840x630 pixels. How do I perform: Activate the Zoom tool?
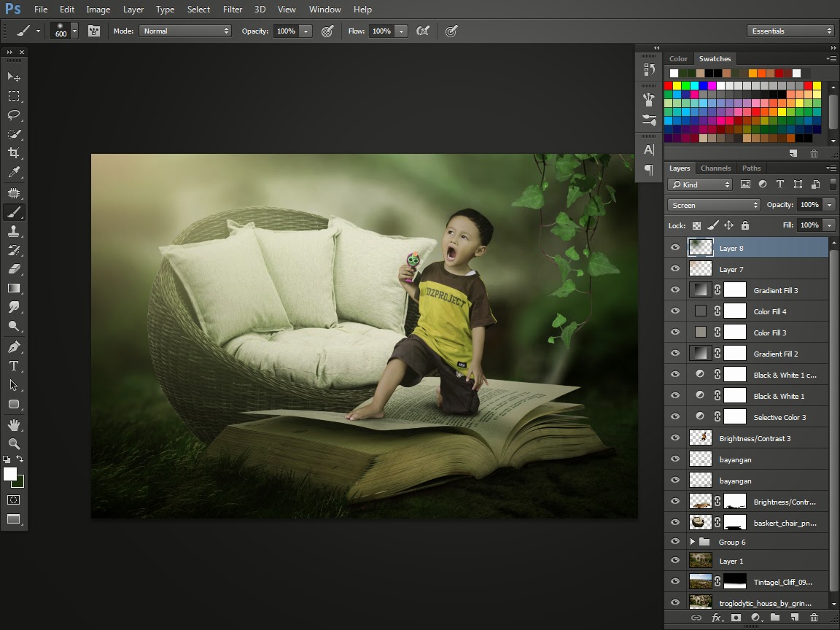click(x=13, y=443)
